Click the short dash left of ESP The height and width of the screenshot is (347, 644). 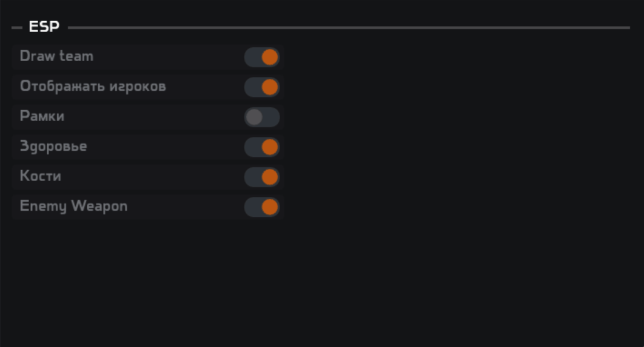click(17, 28)
